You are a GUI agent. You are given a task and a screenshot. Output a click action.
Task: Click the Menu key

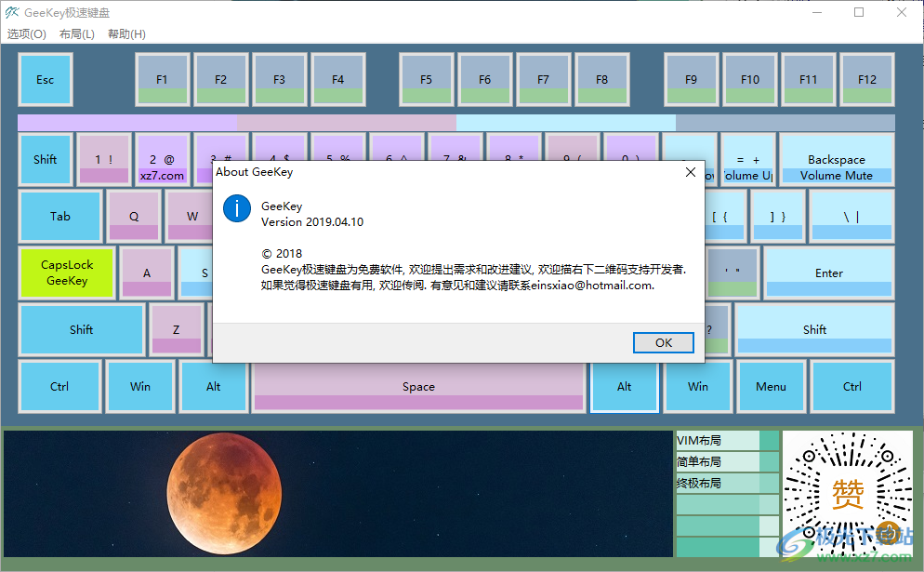771,386
